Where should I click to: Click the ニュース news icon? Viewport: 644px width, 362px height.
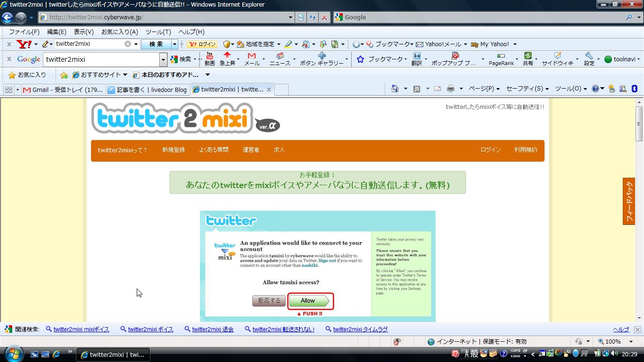click(280, 59)
